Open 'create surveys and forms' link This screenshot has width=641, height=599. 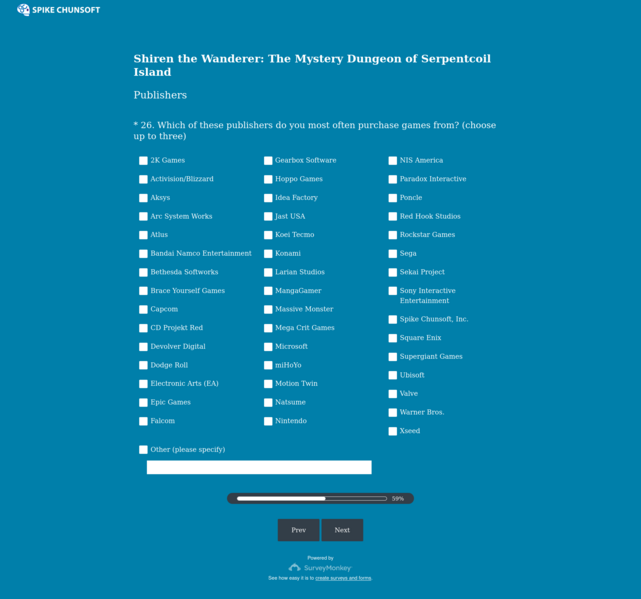[x=343, y=578]
